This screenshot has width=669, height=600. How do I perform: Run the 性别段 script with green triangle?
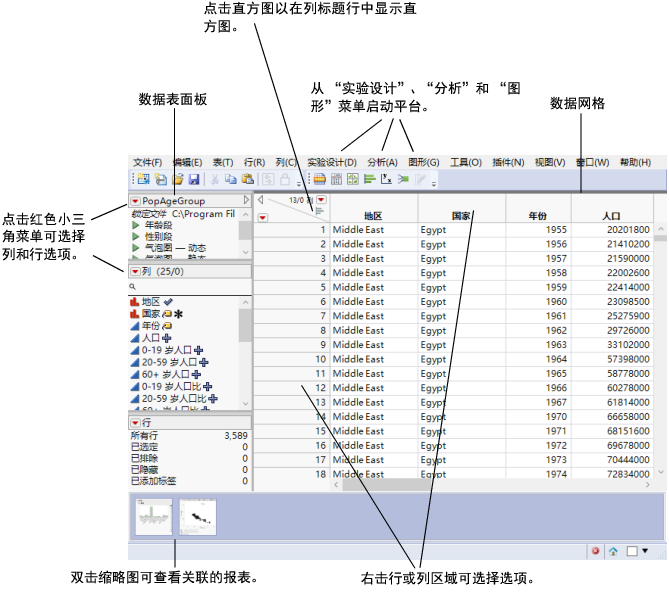point(136,236)
